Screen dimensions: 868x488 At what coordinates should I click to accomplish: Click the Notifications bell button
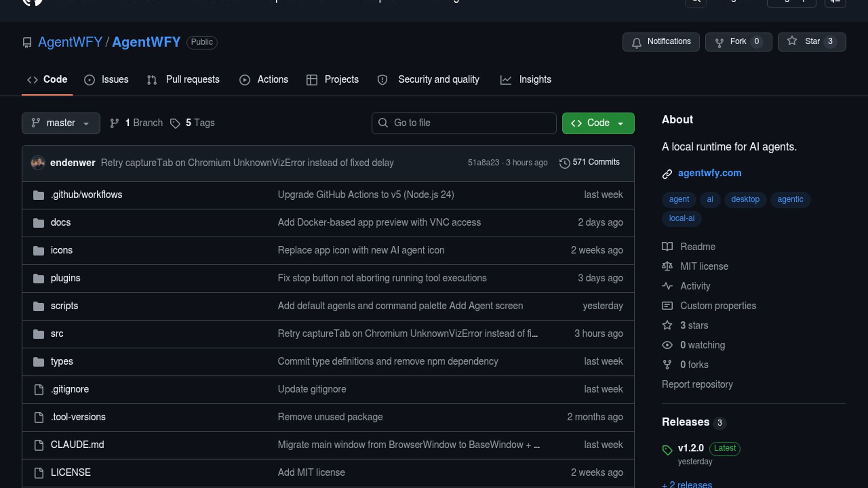pos(660,42)
